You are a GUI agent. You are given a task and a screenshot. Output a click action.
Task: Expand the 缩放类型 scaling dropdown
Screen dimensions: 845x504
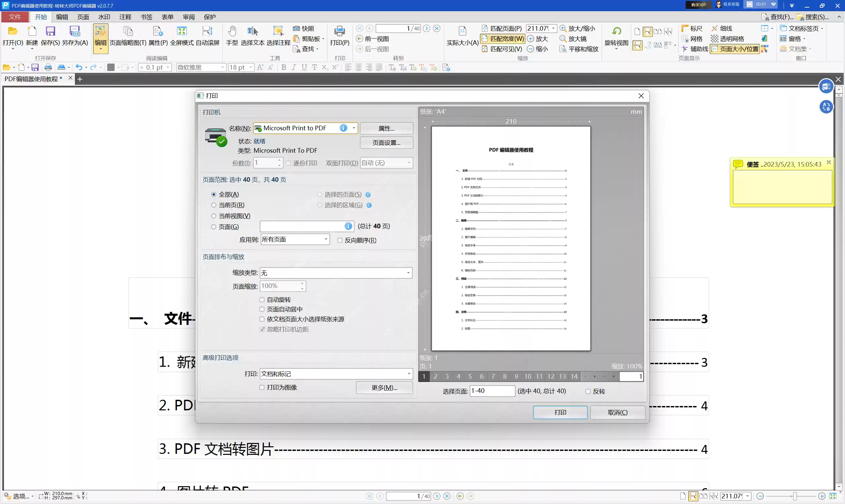(x=408, y=272)
